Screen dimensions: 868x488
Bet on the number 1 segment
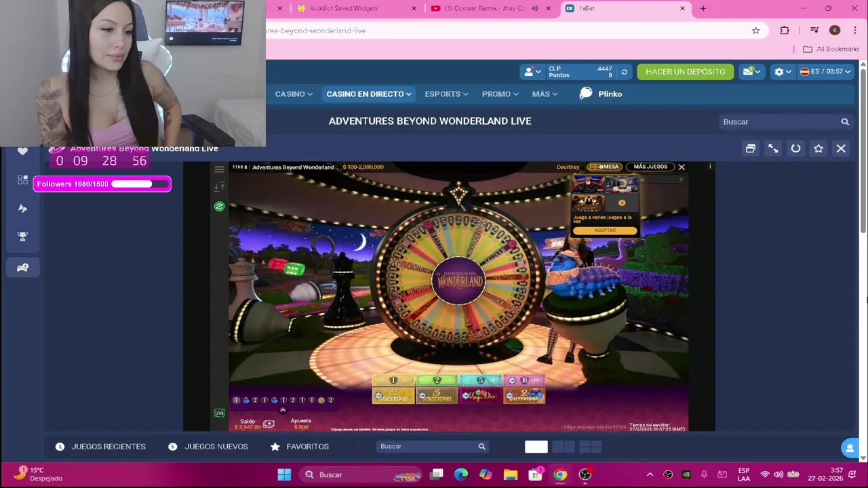tap(393, 380)
